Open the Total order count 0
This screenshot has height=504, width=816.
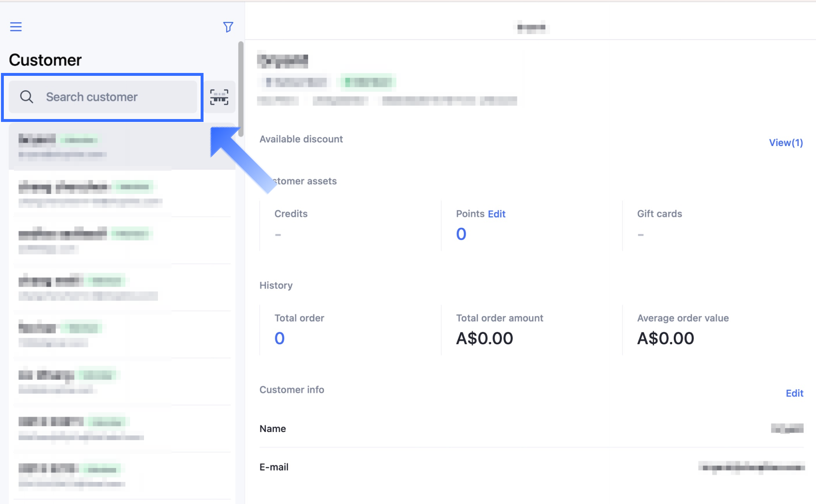click(279, 338)
